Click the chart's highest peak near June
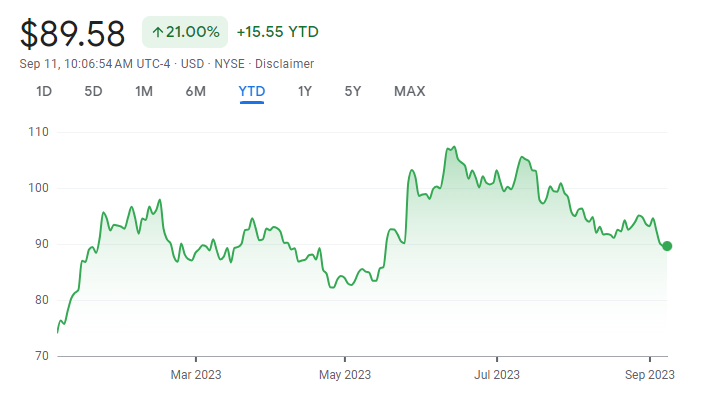This screenshot has width=705, height=404. click(x=453, y=147)
